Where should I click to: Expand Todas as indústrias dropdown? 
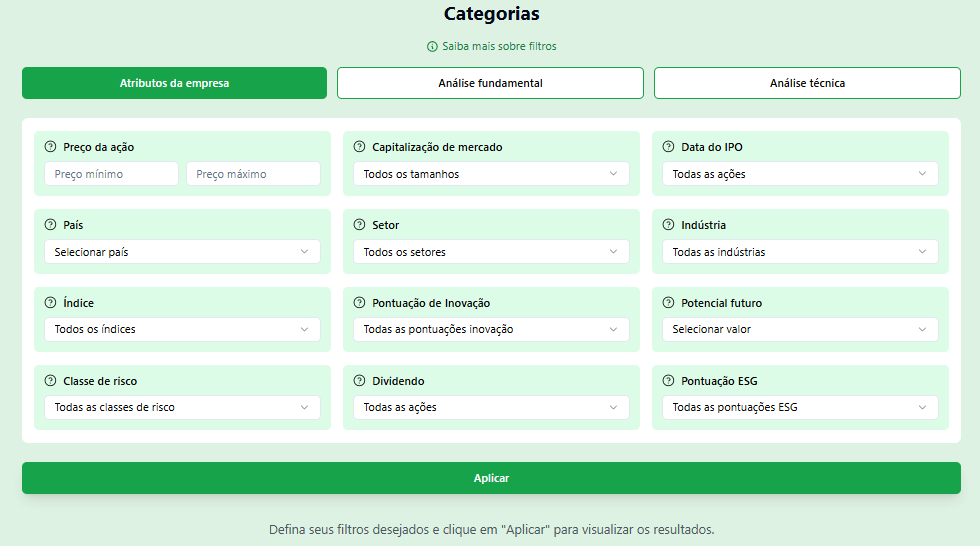pyautogui.click(x=800, y=252)
